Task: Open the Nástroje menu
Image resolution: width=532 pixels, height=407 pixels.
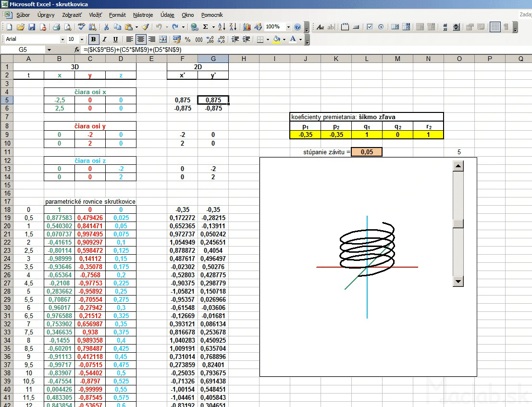Action: [x=143, y=15]
